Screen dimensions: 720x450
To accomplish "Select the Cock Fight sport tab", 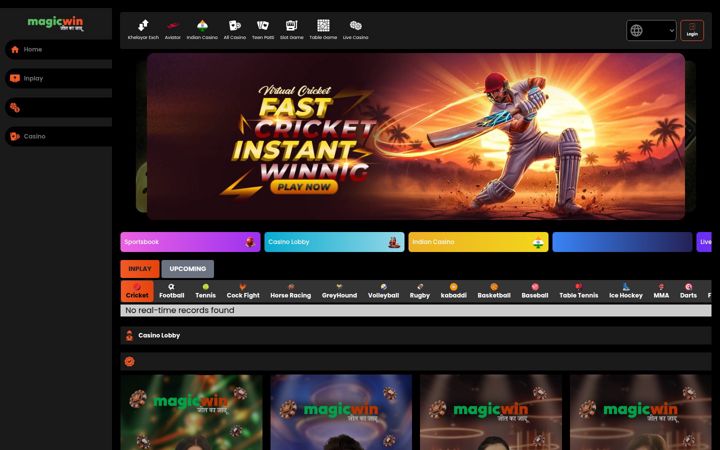I will click(243, 291).
